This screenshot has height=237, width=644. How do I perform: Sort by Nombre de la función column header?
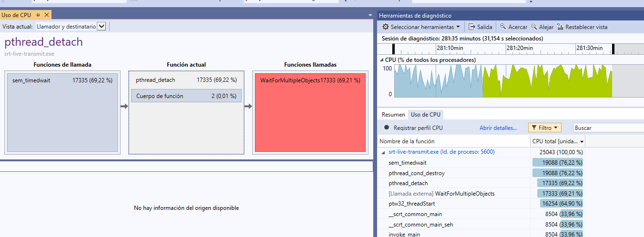point(454,141)
